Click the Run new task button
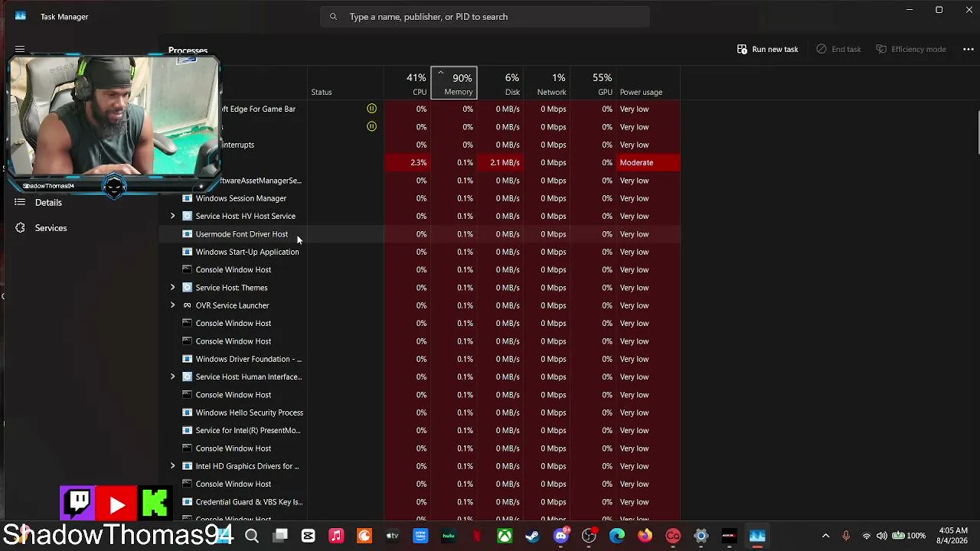The height and width of the screenshot is (551, 980). point(767,49)
